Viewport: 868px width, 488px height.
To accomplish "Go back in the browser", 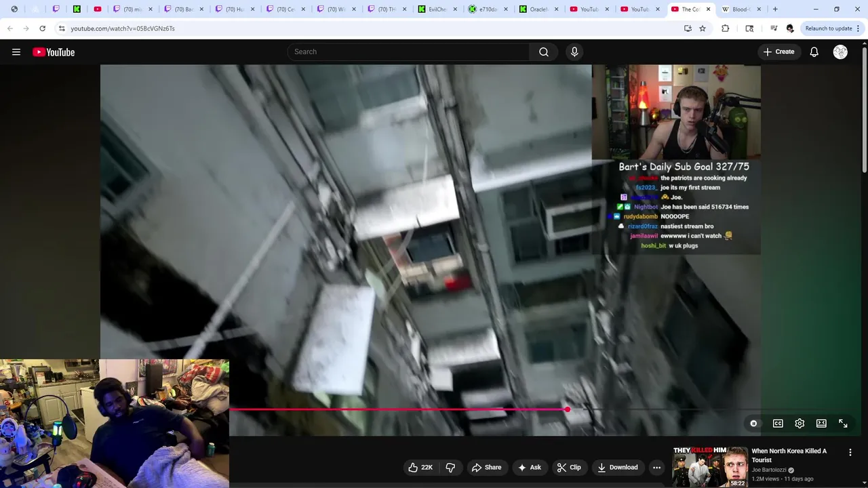I will click(x=10, y=28).
